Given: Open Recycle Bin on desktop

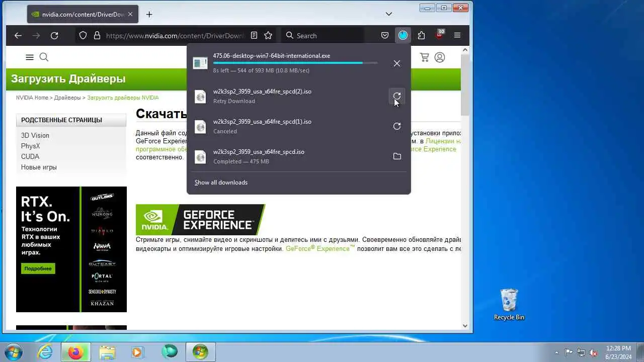Looking at the screenshot, I should pyautogui.click(x=509, y=305).
